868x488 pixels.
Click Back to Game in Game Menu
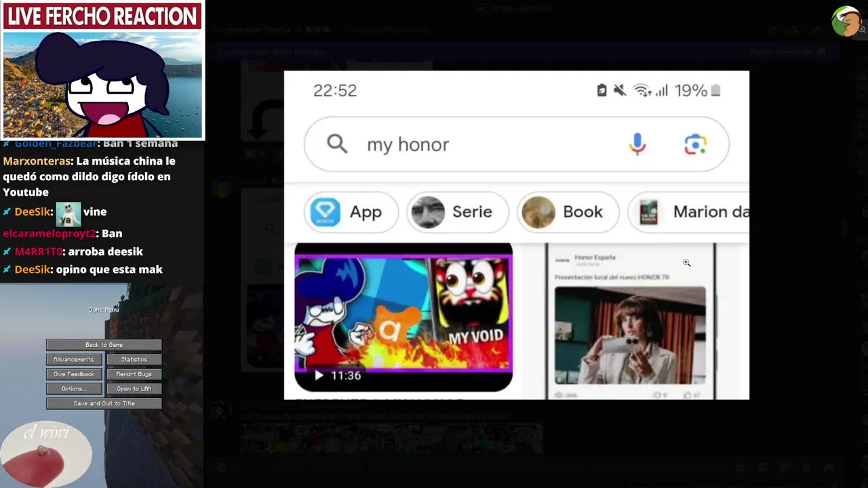pos(104,345)
